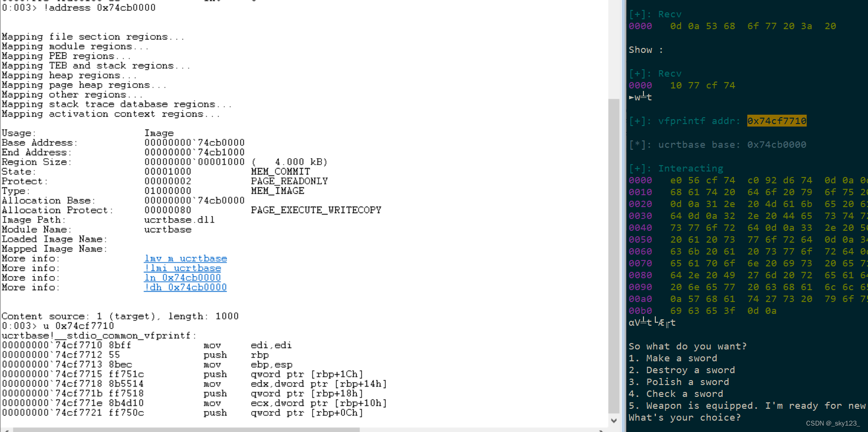
Task: Click the PAGE_EXECUTE_WRITECOPY protection value
Action: pyautogui.click(x=316, y=211)
